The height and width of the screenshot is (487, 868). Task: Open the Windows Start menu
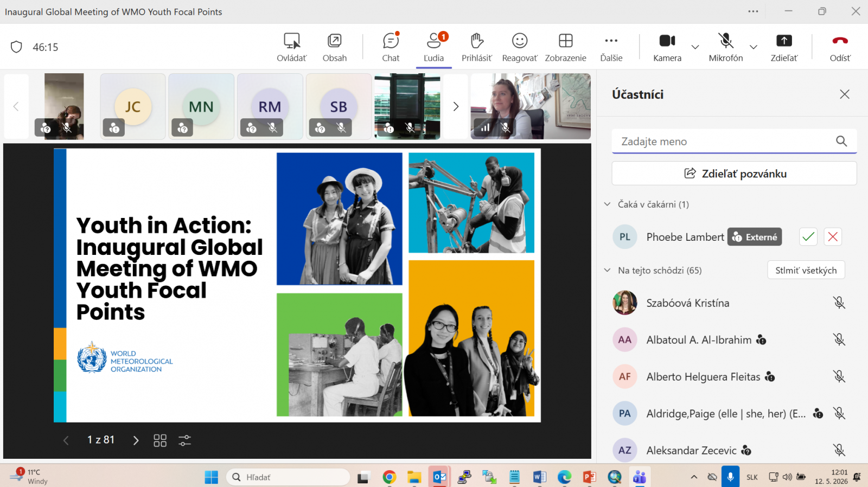tap(211, 477)
